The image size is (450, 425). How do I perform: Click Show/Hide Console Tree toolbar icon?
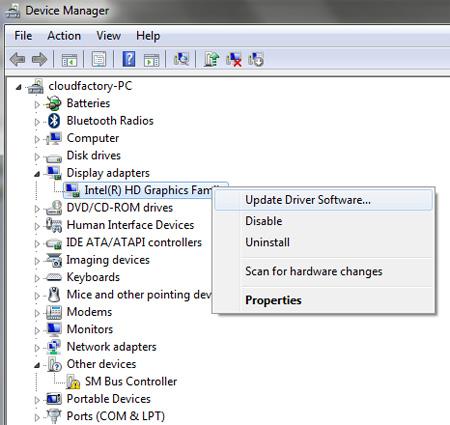click(x=69, y=60)
